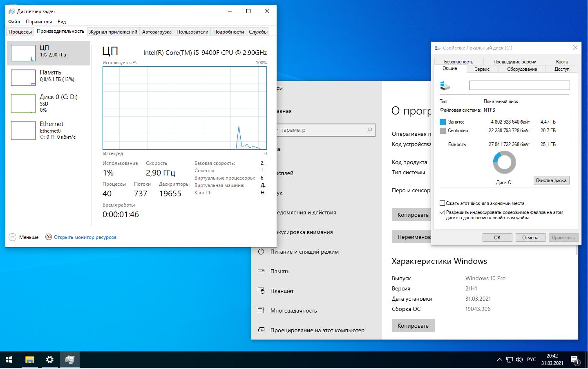This screenshot has width=588, height=369.
Task: Open the Windows Start menu
Action: (x=9, y=360)
